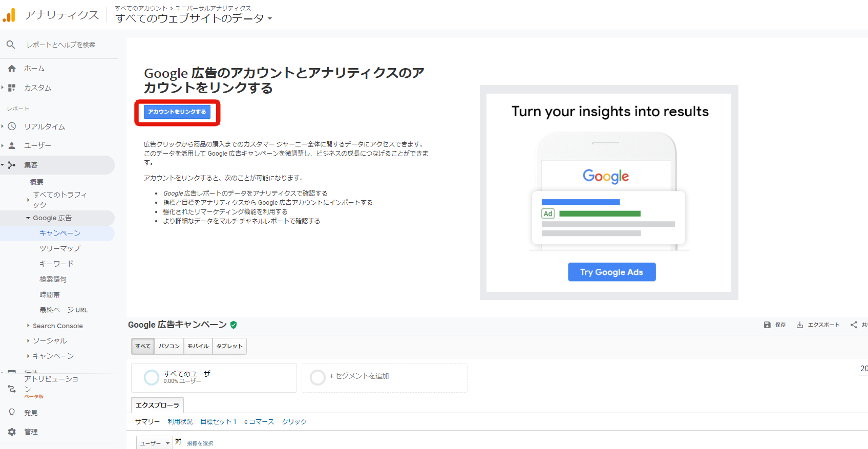Image resolution: width=868 pixels, height=449 pixels.
Task: Click the カスタム dashboard grid icon
Action: tap(12, 88)
